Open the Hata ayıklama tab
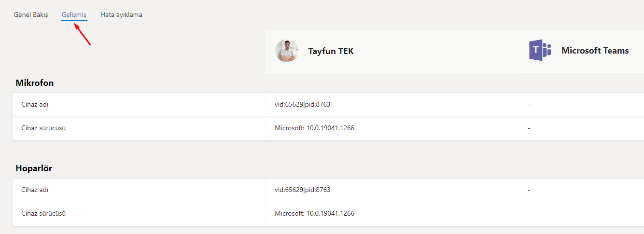Screen dimensions: 644x234 point(121,15)
